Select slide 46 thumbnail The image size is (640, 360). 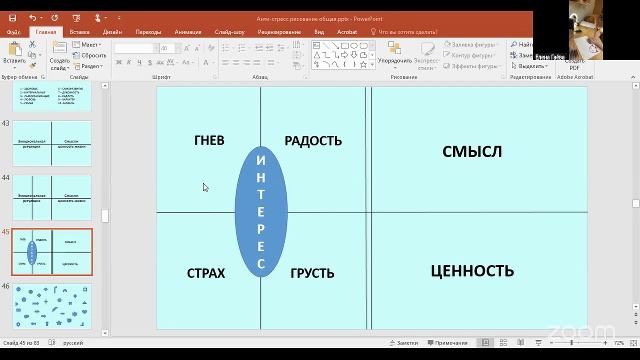pos(52,307)
